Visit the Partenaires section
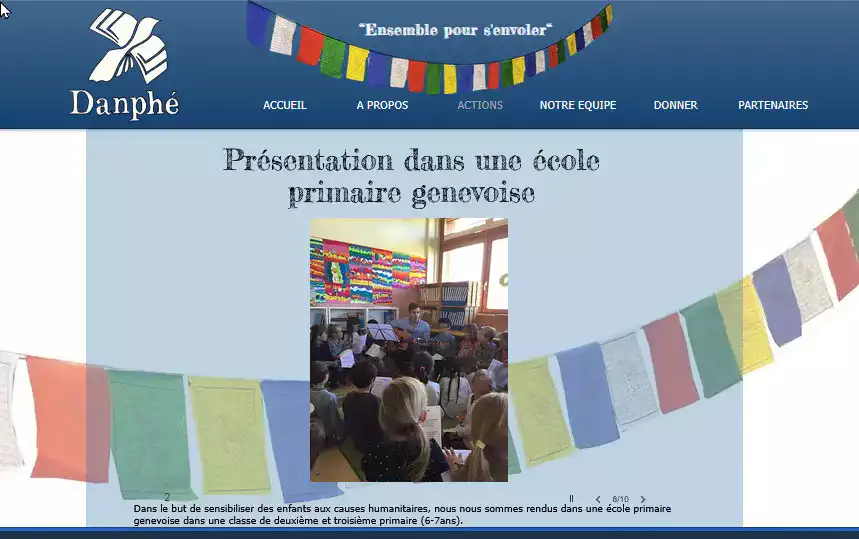Screen dimensions: 859x539 coord(773,105)
